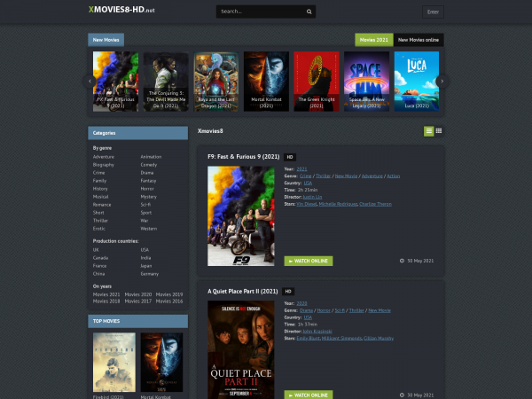Select the Movies 2021 tab
Image resolution: width=532 pixels, height=399 pixels.
pos(372,40)
